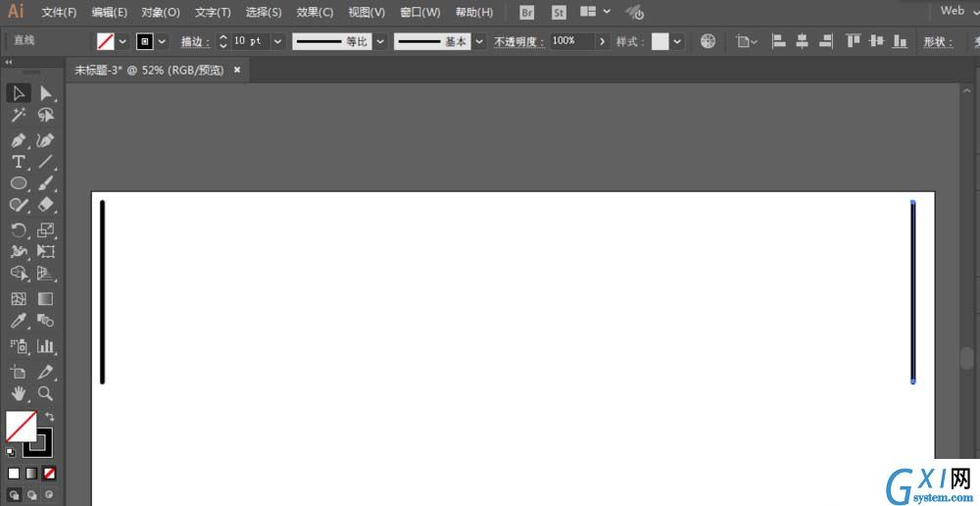Align objects to horizontal left
This screenshot has height=506, width=980.
[x=779, y=41]
